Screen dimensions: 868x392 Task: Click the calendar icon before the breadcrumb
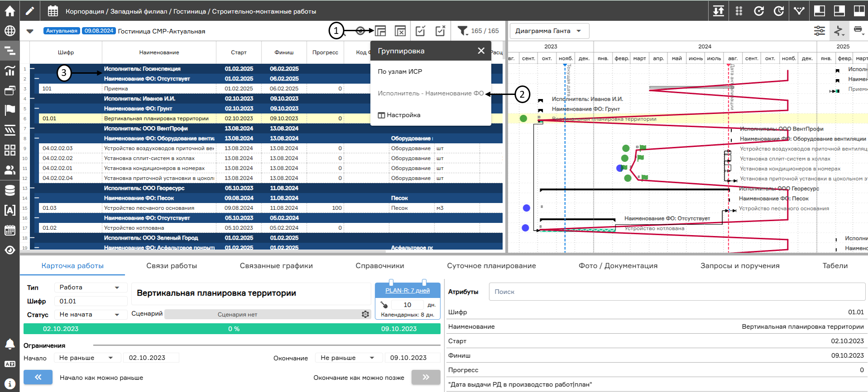point(53,11)
